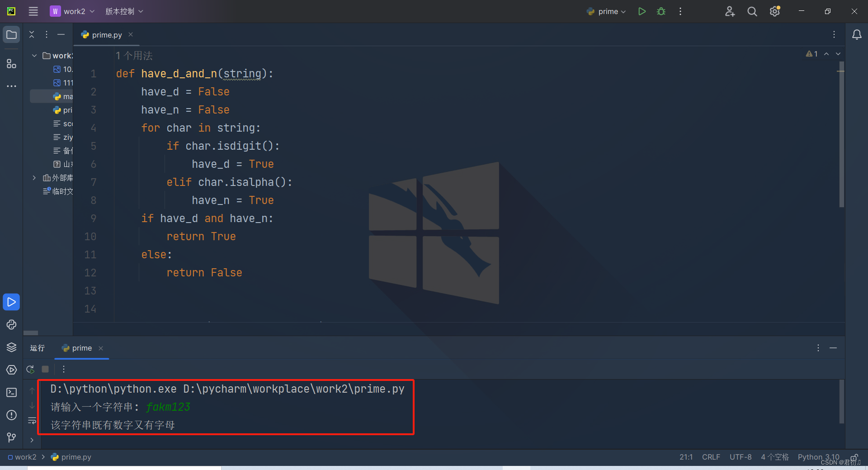Start debugging with the bug icon
868x470 pixels.
661,11
